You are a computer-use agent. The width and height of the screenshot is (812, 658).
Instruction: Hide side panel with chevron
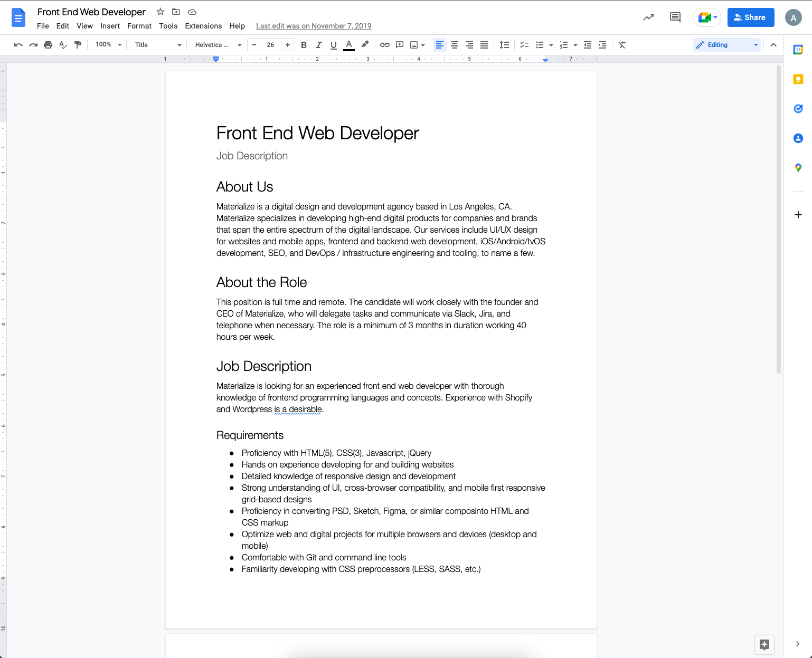798,644
